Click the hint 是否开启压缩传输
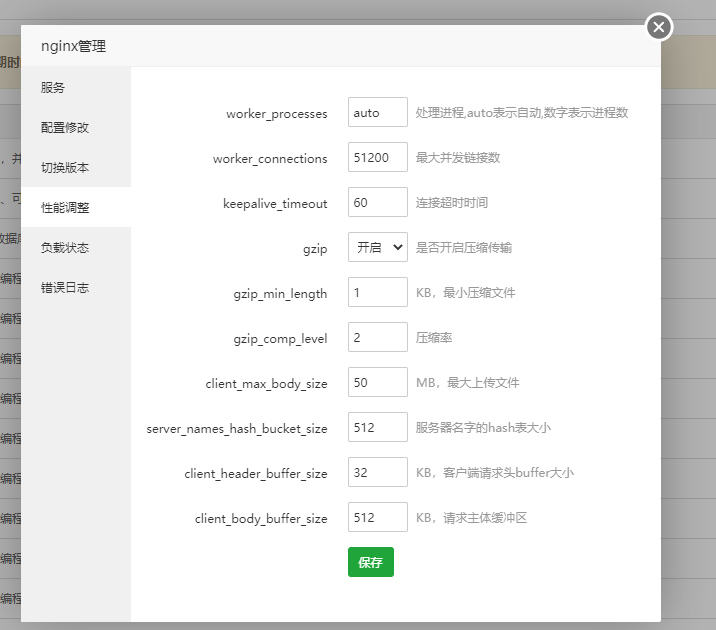The width and height of the screenshot is (716, 630). click(463, 247)
